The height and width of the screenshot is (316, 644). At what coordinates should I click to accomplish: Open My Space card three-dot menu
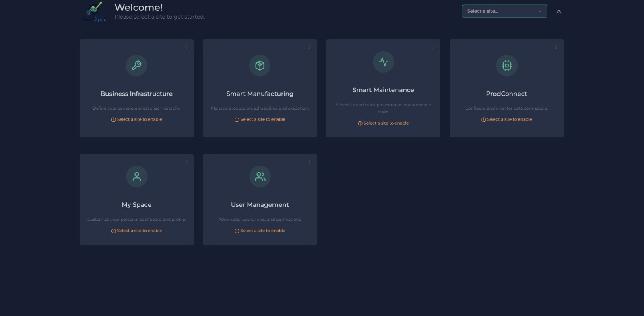tap(186, 162)
